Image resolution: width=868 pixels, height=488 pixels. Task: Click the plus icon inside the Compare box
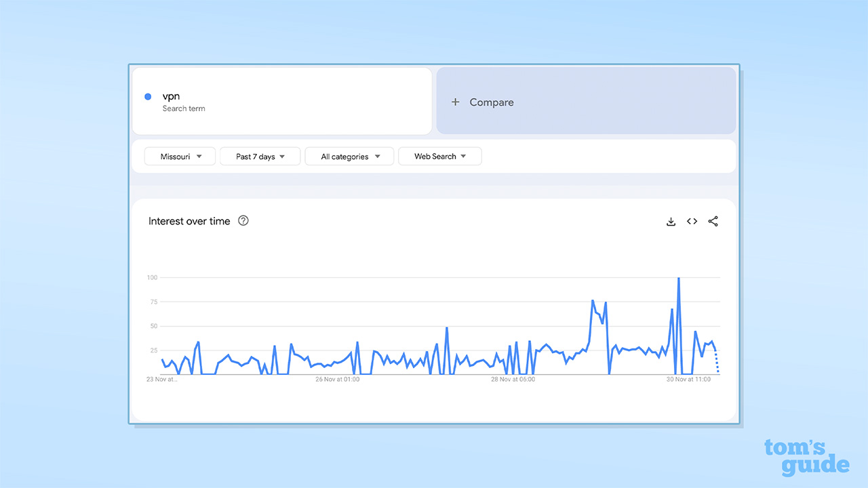[454, 102]
